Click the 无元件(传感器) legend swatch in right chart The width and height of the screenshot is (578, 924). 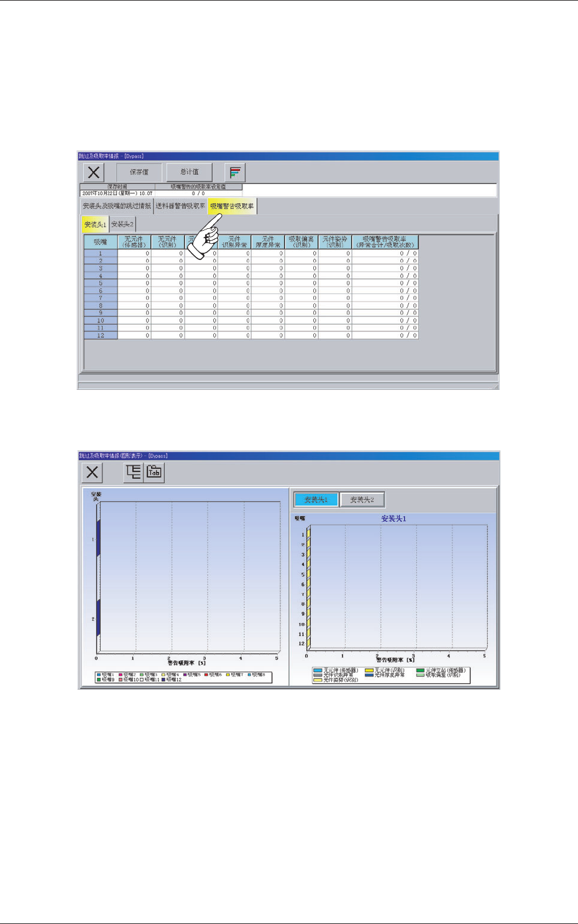tap(318, 670)
